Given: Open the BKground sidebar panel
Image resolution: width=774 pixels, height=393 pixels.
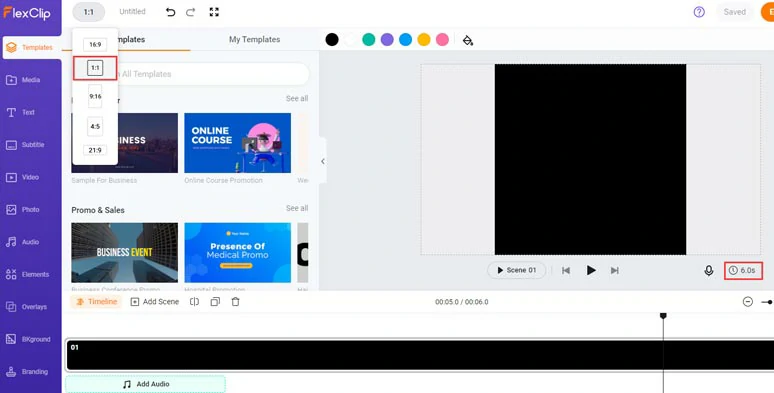Looking at the screenshot, I should (28, 339).
